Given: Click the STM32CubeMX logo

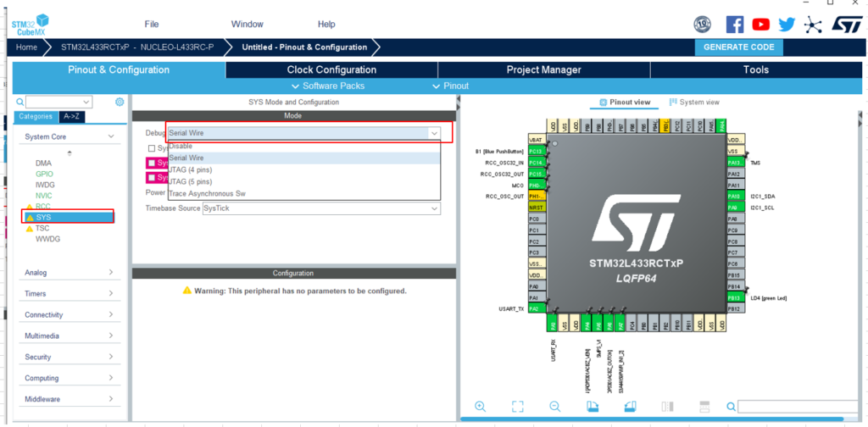Looking at the screenshot, I should coord(30,25).
